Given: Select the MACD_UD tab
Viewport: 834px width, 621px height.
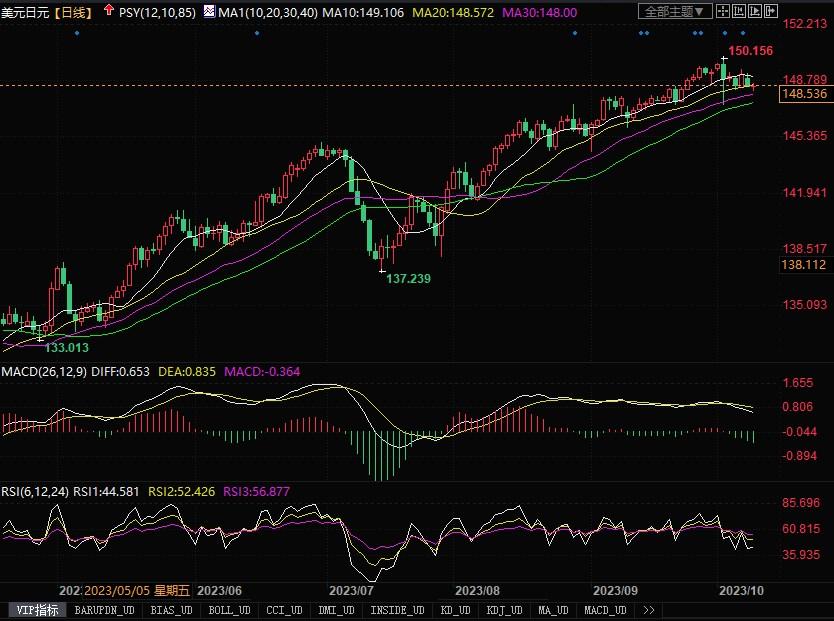Looking at the screenshot, I should click(x=606, y=610).
